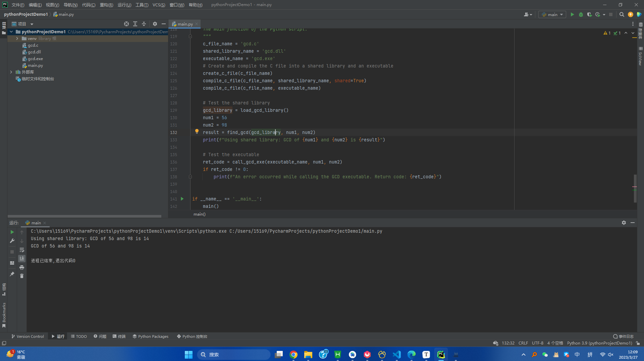Open wrench settings in Run panel
Screen dimensions: 644x361
12,241
